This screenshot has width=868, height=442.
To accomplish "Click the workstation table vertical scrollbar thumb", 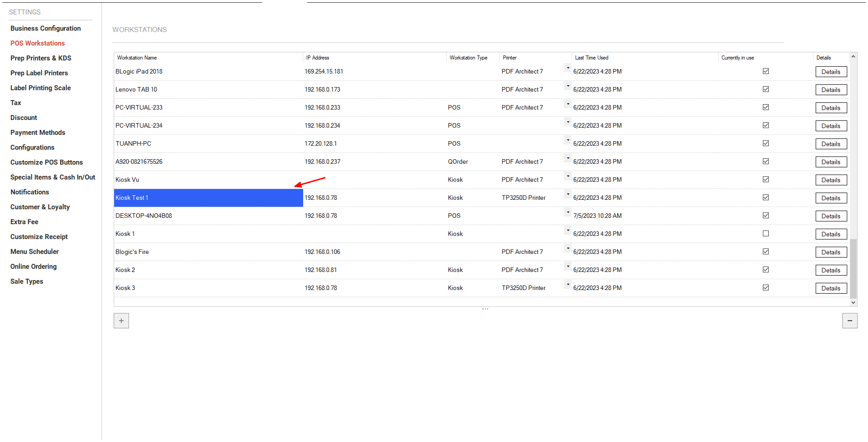I will [x=853, y=268].
